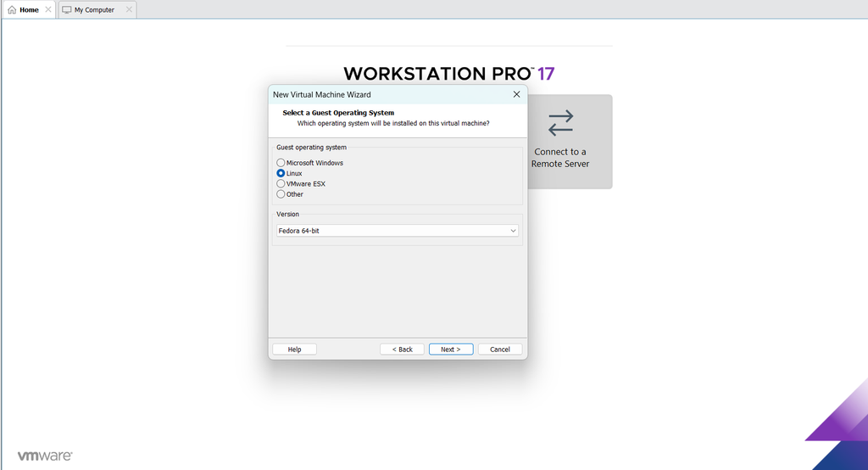This screenshot has width=868, height=470.
Task: Close the wizard dialog with X
Action: coord(516,94)
